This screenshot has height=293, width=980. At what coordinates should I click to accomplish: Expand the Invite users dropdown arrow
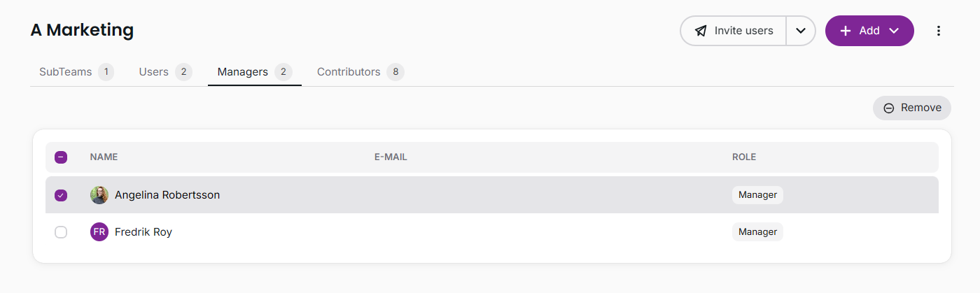pyautogui.click(x=801, y=31)
